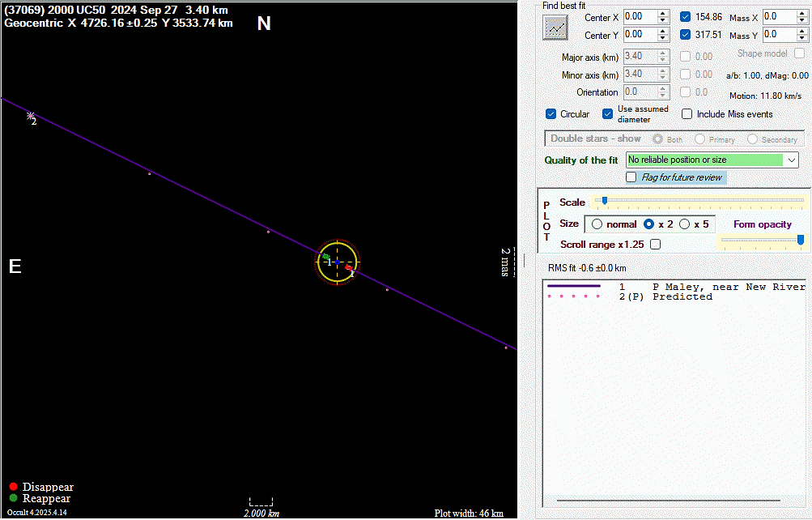This screenshot has height=520, width=812.
Task: Decrease Center Y with the down spinner arrow
Action: (x=663, y=38)
